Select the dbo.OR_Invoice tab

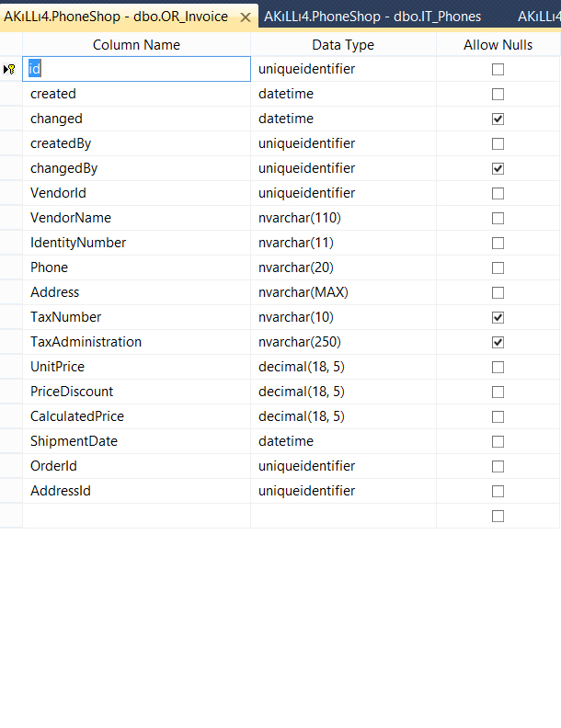(116, 17)
